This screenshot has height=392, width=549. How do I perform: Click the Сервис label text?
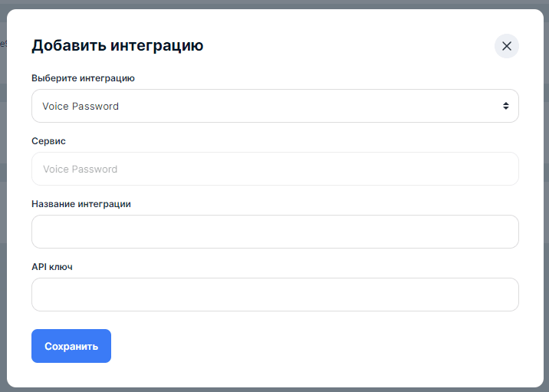[x=48, y=141]
